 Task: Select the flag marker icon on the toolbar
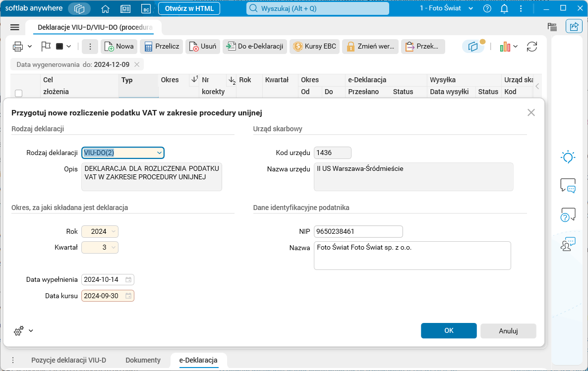click(x=46, y=46)
